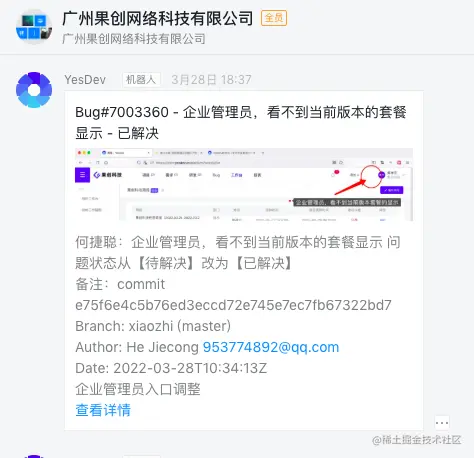Select the Bug tab in embedded screenshot

(x=216, y=175)
